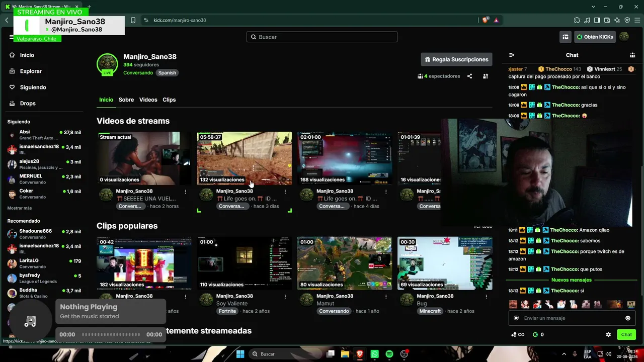Open the user profile avatar menu
The image size is (644, 362).
[624, 37]
